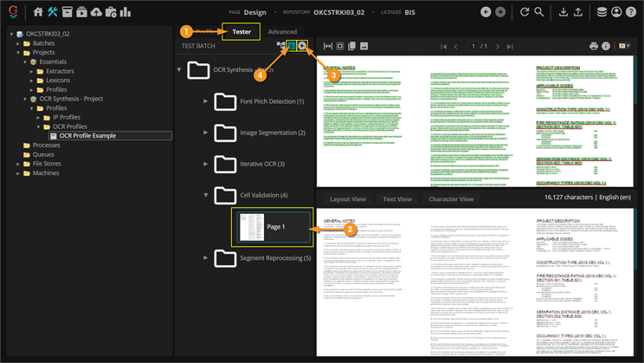Open search with the magnifier icon

click(x=539, y=12)
